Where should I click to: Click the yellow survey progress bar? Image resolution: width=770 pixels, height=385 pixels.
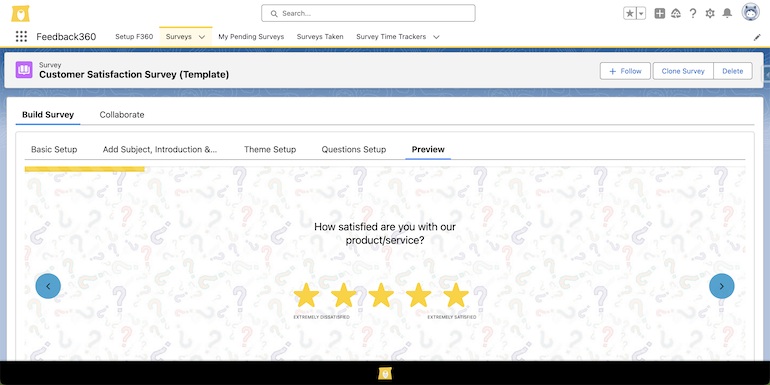[84, 169]
